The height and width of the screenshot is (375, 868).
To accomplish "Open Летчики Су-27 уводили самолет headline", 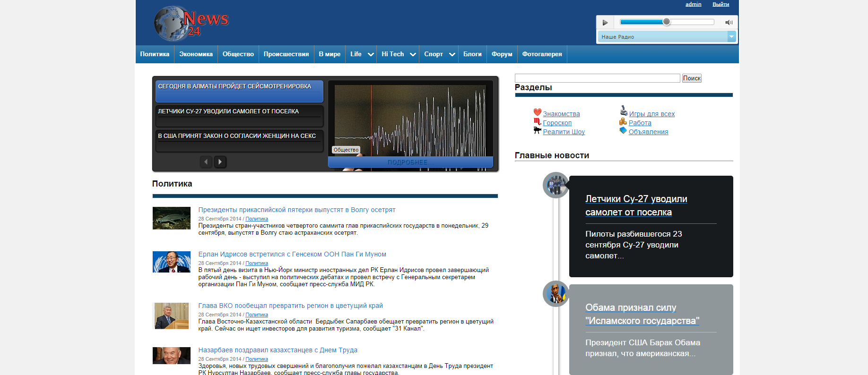I will [x=636, y=205].
